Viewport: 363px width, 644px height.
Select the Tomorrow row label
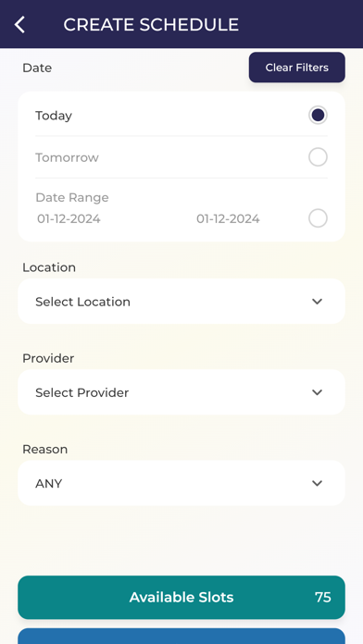(67, 157)
